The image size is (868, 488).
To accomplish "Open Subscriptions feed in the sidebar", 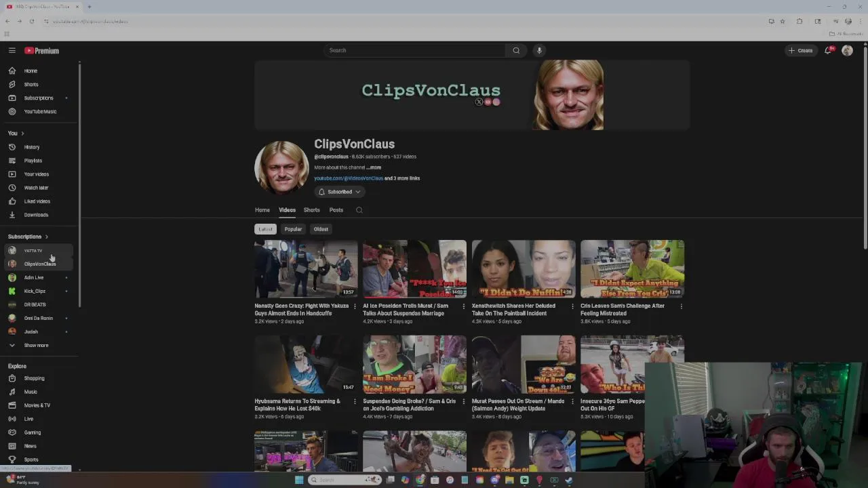I will point(39,98).
